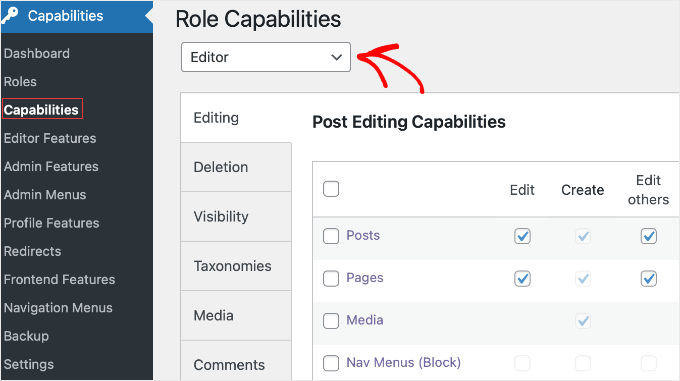
Task: Uncheck Edit capability for Posts
Action: [x=522, y=236]
